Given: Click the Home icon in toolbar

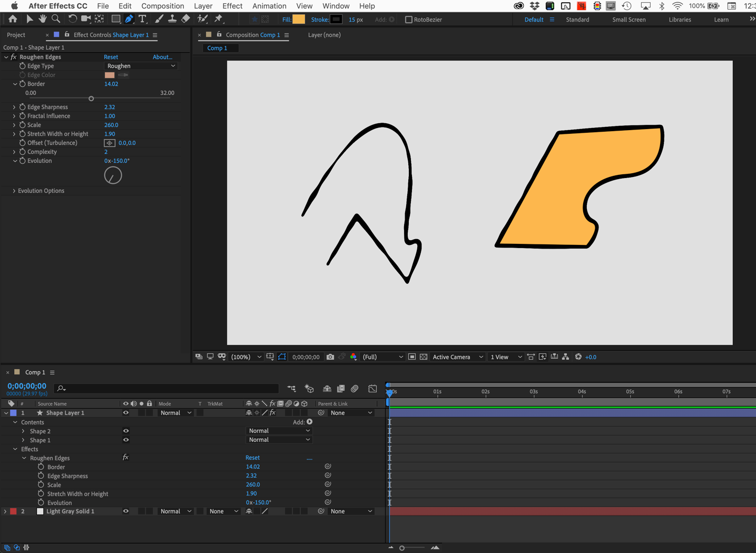Looking at the screenshot, I should tap(13, 19).
